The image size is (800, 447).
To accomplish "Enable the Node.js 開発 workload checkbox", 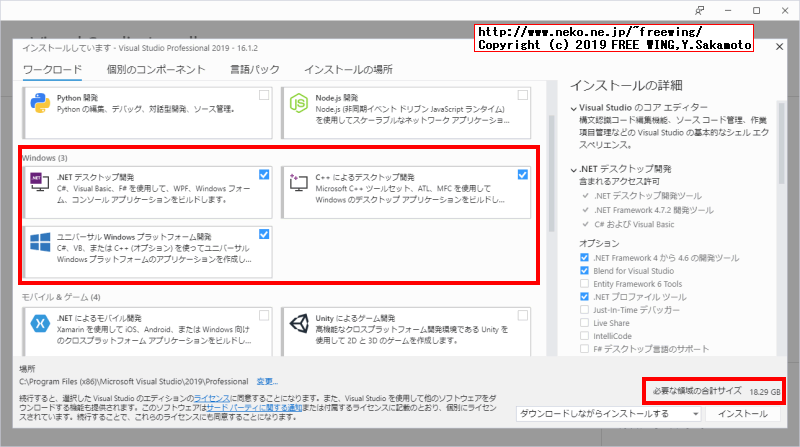I will click(x=522, y=95).
